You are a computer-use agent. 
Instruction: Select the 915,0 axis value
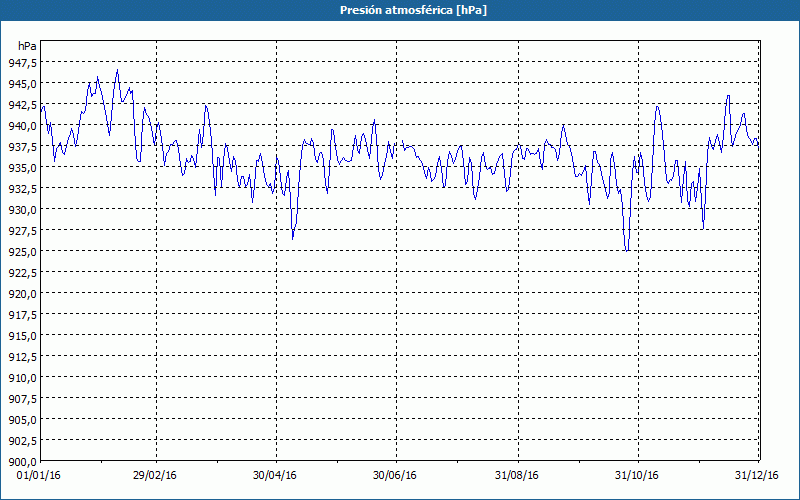(22, 336)
